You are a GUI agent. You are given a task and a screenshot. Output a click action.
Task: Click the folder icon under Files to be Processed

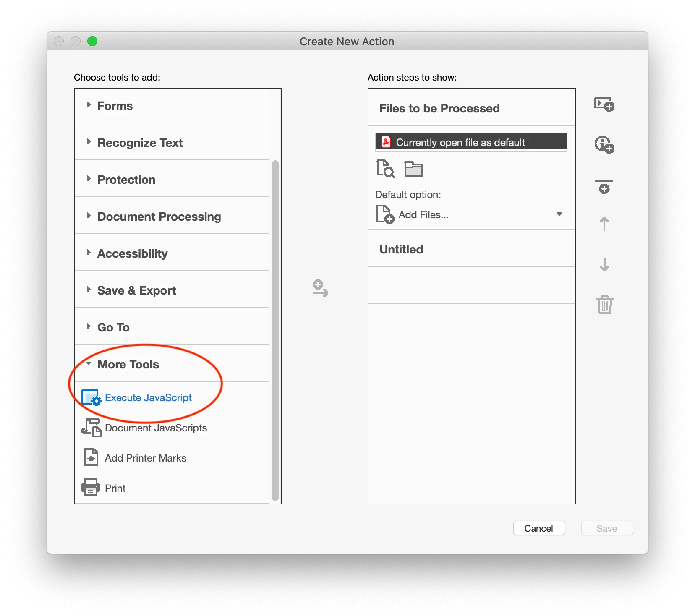(x=413, y=169)
